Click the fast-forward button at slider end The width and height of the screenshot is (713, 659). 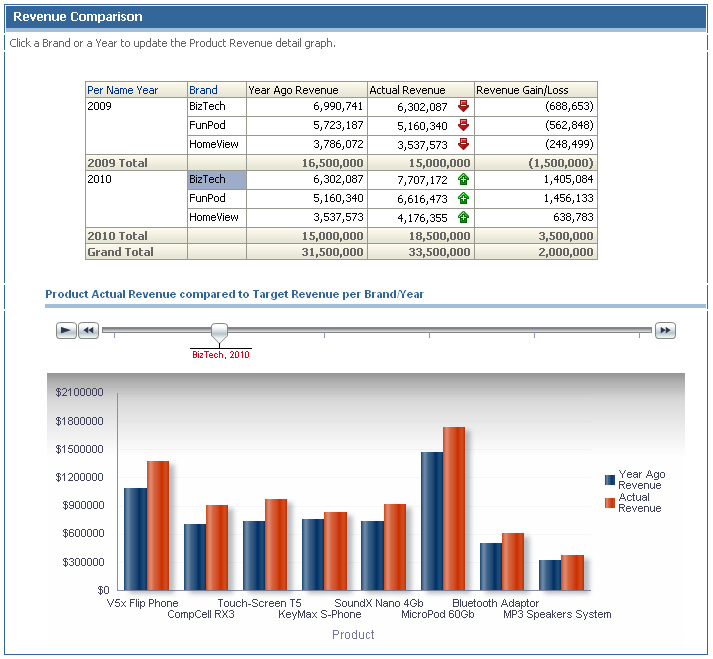pyautogui.click(x=665, y=330)
